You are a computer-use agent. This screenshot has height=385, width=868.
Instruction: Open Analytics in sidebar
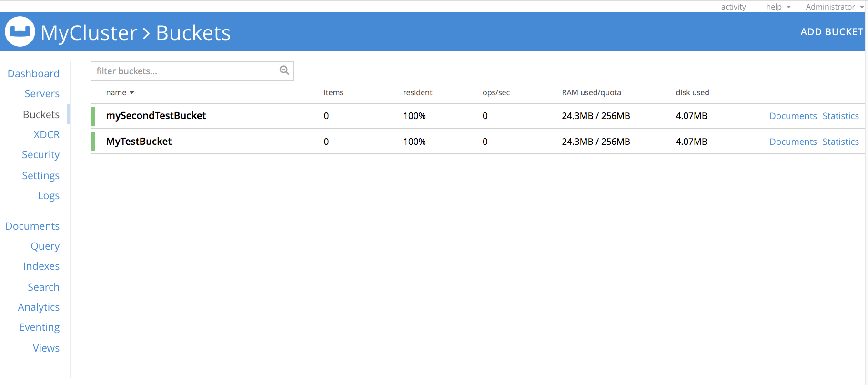pyautogui.click(x=39, y=307)
